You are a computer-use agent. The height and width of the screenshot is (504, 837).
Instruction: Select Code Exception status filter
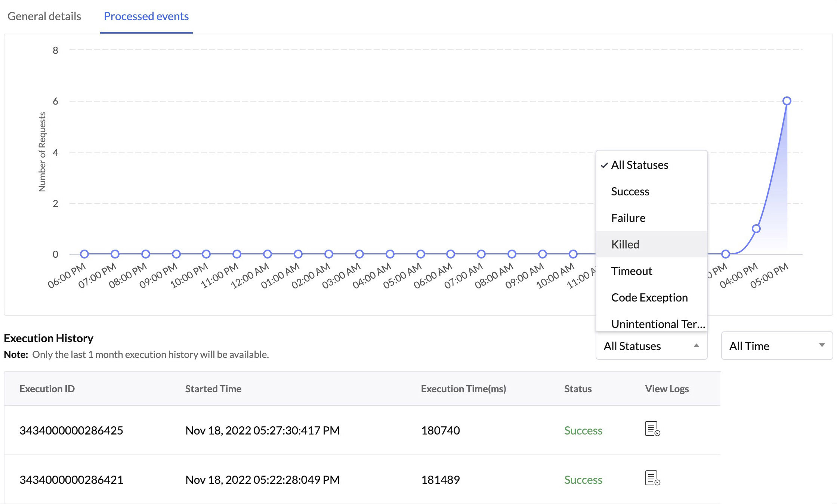pos(649,297)
